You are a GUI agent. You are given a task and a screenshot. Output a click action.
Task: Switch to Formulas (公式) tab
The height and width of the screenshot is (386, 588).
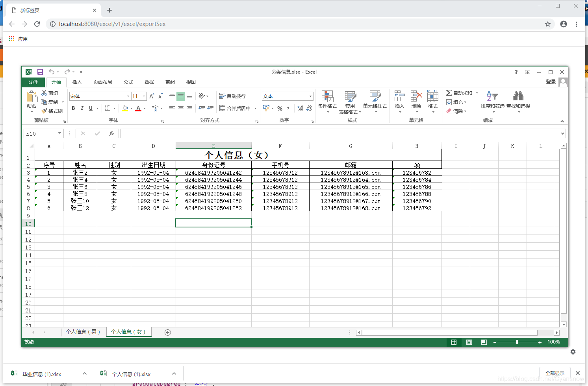[128, 82]
